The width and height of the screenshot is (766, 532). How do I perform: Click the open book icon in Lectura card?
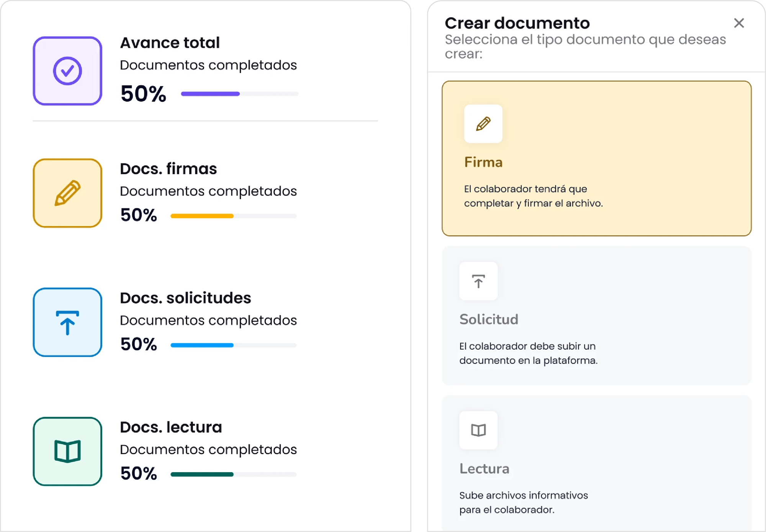[478, 430]
